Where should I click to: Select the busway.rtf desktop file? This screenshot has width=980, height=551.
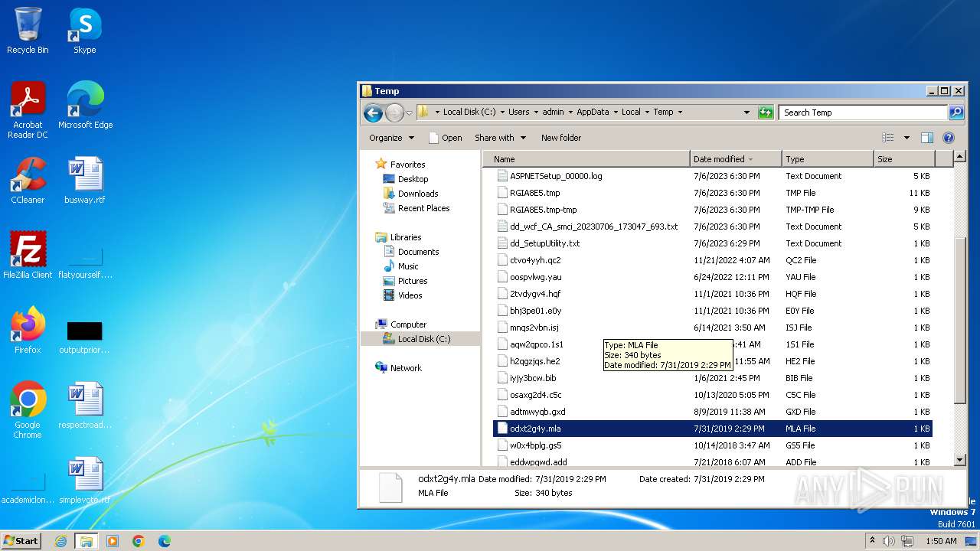point(85,181)
